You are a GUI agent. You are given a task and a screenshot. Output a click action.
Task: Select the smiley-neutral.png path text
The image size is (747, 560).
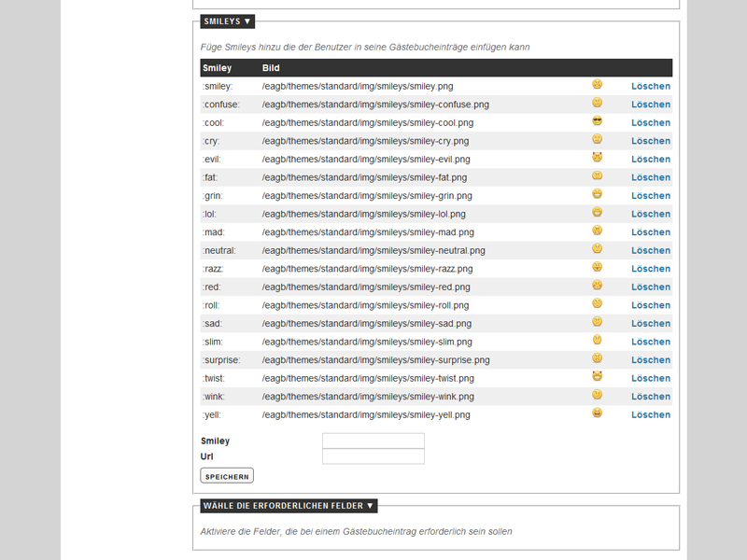(373, 250)
